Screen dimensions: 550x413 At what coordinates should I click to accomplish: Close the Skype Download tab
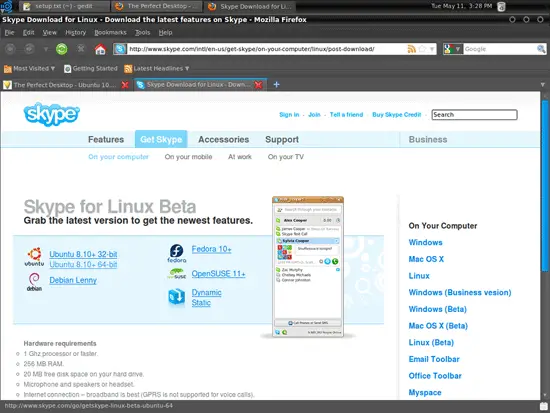[259, 85]
